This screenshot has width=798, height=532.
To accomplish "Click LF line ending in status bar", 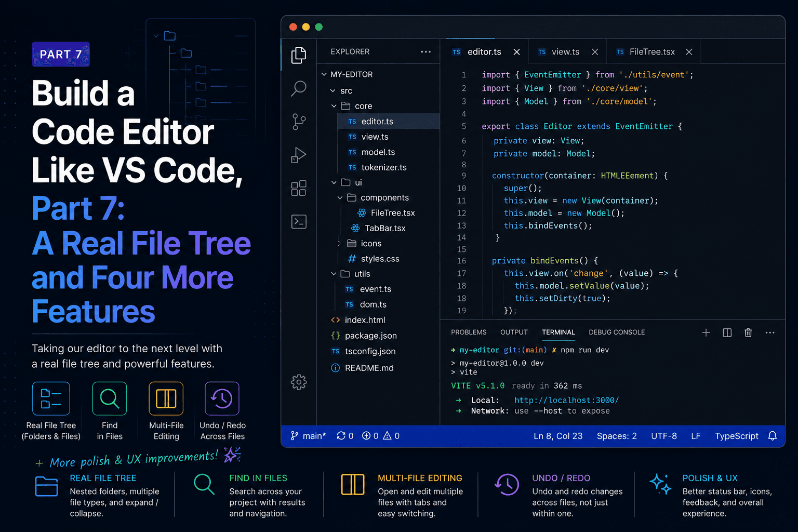I will (x=696, y=436).
